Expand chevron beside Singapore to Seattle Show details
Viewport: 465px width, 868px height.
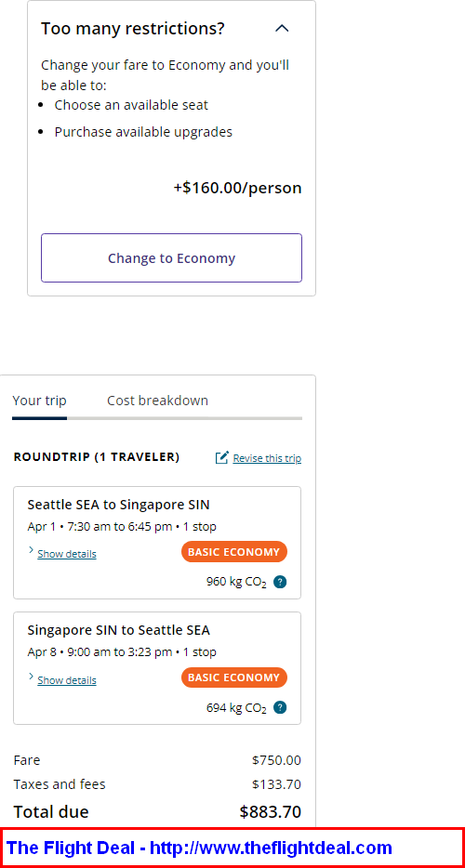pyautogui.click(x=31, y=677)
